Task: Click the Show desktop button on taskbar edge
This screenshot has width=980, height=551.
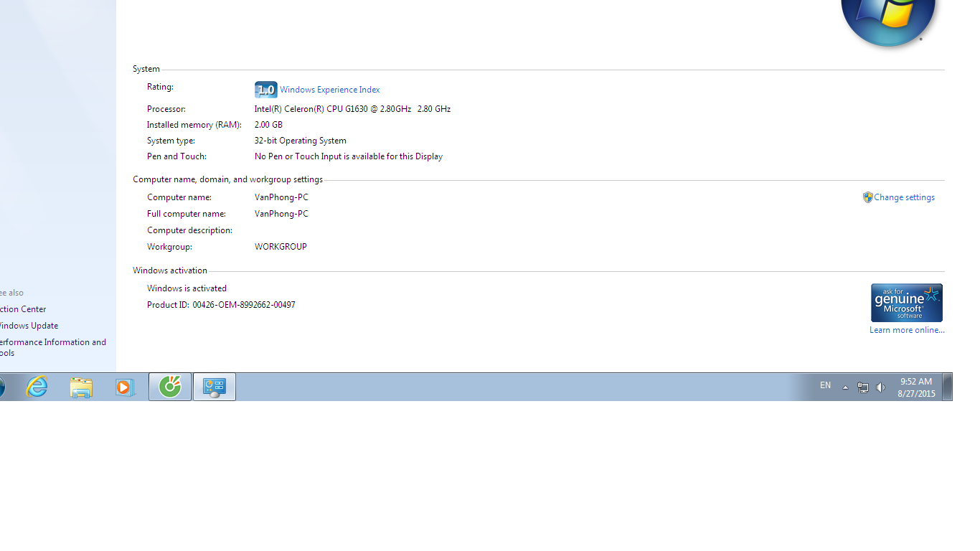Action: click(947, 387)
